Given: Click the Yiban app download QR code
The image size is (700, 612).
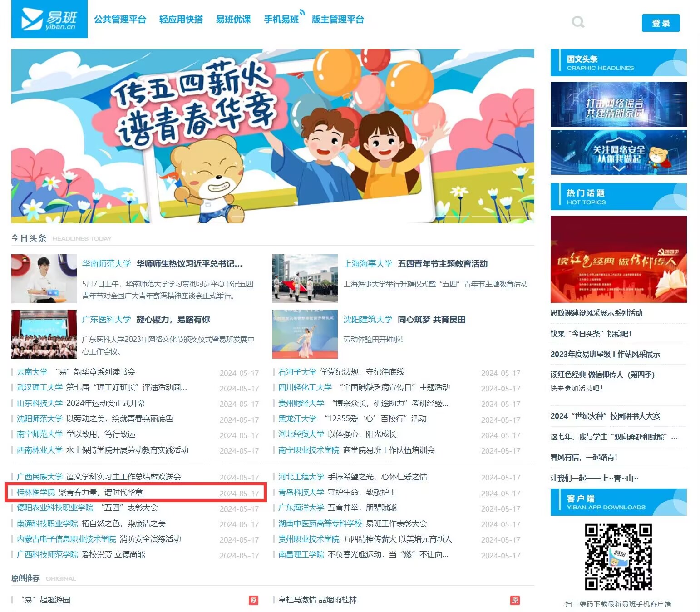Looking at the screenshot, I should [x=618, y=557].
